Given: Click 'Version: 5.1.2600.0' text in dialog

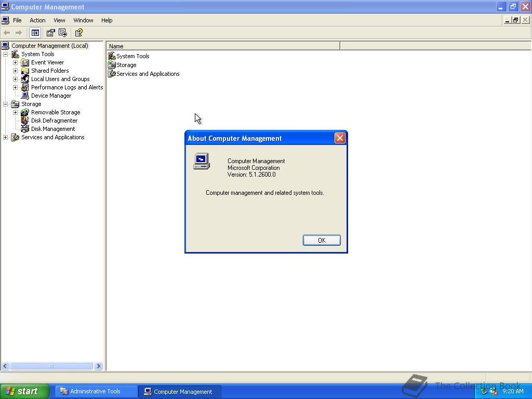Looking at the screenshot, I should pos(251,175).
